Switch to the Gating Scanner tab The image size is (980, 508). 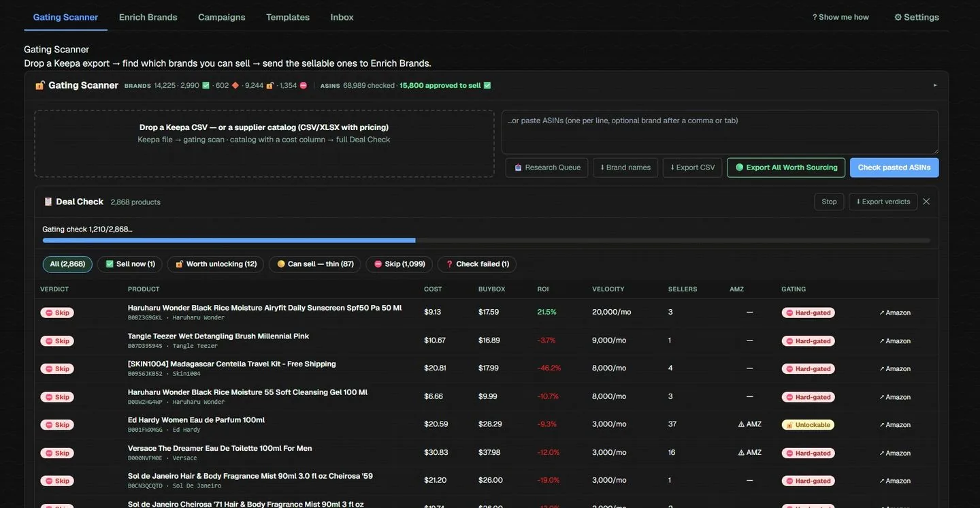tap(65, 17)
